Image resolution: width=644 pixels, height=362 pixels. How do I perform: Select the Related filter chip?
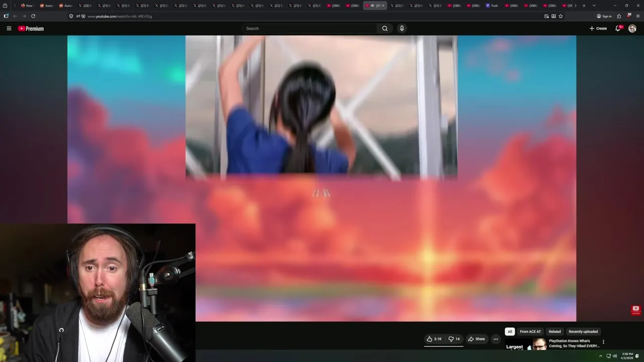pos(555,332)
